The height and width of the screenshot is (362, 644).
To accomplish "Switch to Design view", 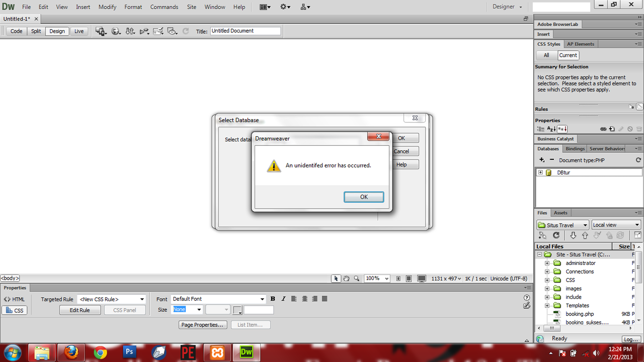I will pos(57,31).
